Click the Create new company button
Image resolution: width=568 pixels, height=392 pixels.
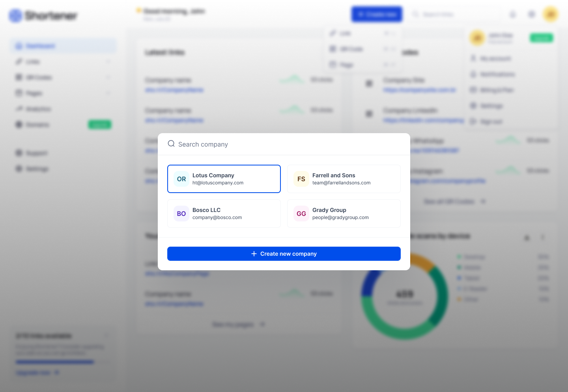pyautogui.click(x=284, y=254)
